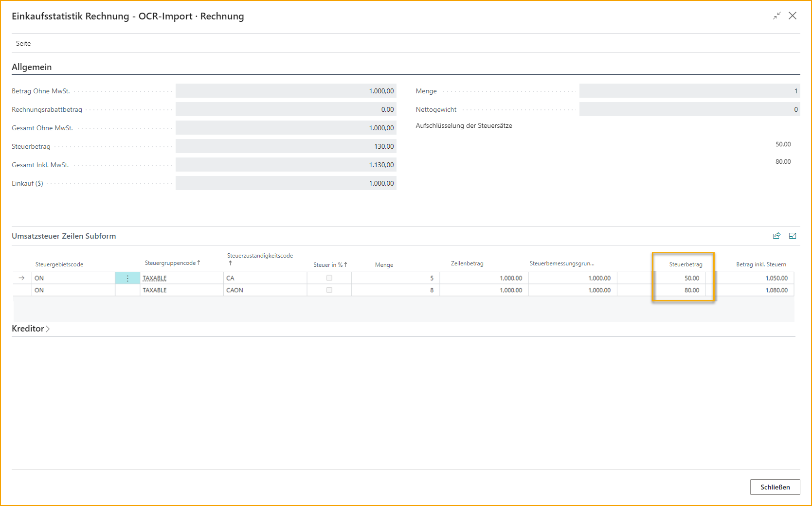The width and height of the screenshot is (812, 506).
Task: Click the restore window size icon
Action: point(777,16)
